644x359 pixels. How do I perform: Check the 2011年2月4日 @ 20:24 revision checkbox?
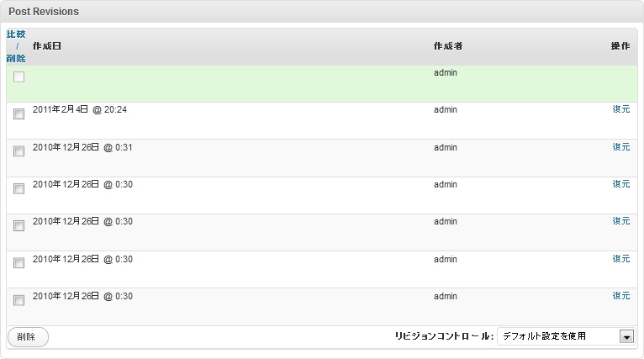click(18, 114)
